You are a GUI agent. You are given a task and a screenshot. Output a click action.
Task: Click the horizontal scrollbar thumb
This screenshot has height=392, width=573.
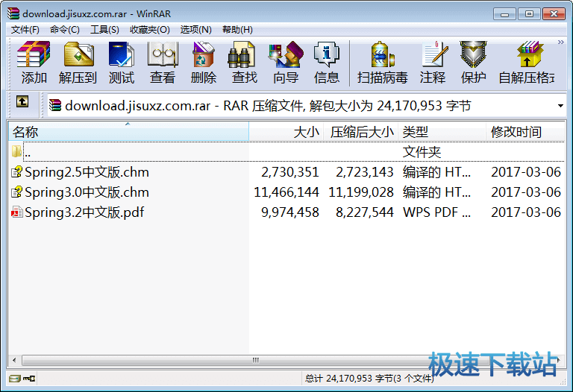[256, 360]
